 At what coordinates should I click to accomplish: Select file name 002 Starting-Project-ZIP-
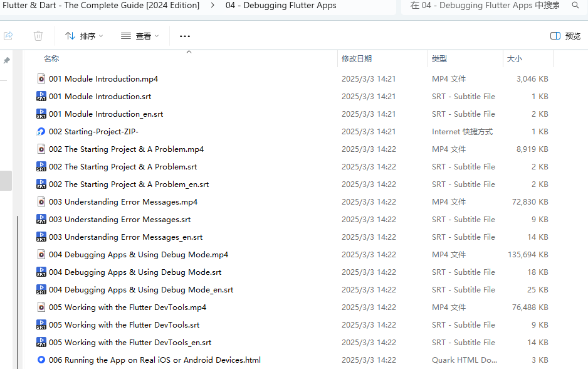[x=94, y=132]
